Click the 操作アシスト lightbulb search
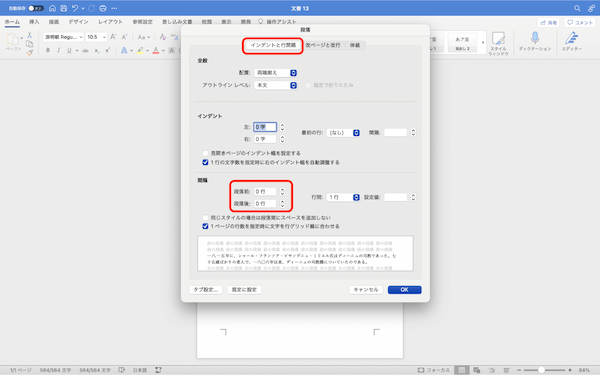The image size is (600, 375). pos(277,22)
